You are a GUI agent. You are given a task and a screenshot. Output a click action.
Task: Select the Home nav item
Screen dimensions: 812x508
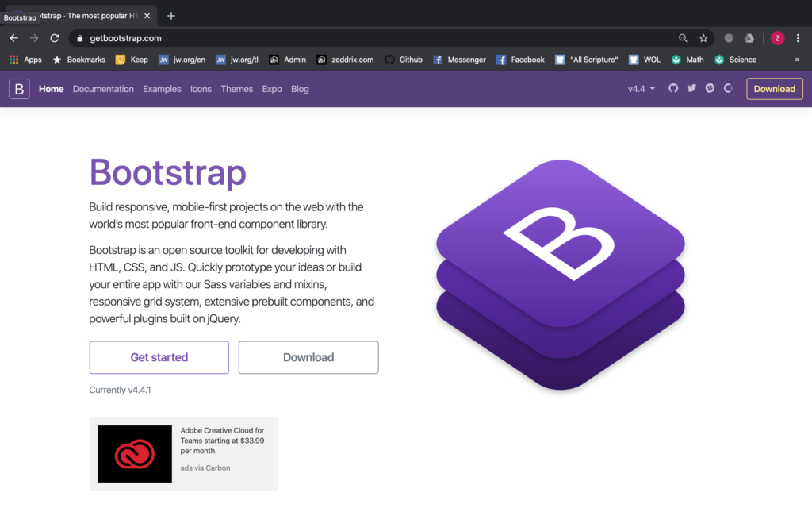pos(52,89)
